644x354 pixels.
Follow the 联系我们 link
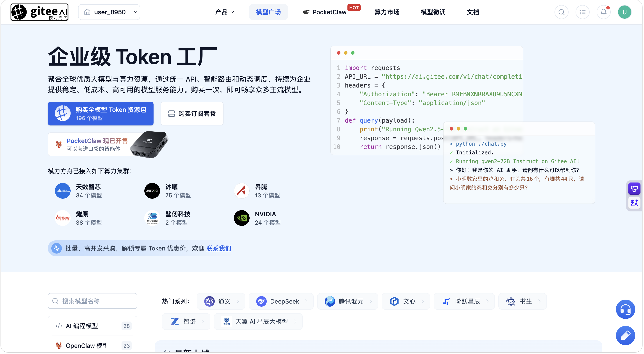(x=218, y=248)
